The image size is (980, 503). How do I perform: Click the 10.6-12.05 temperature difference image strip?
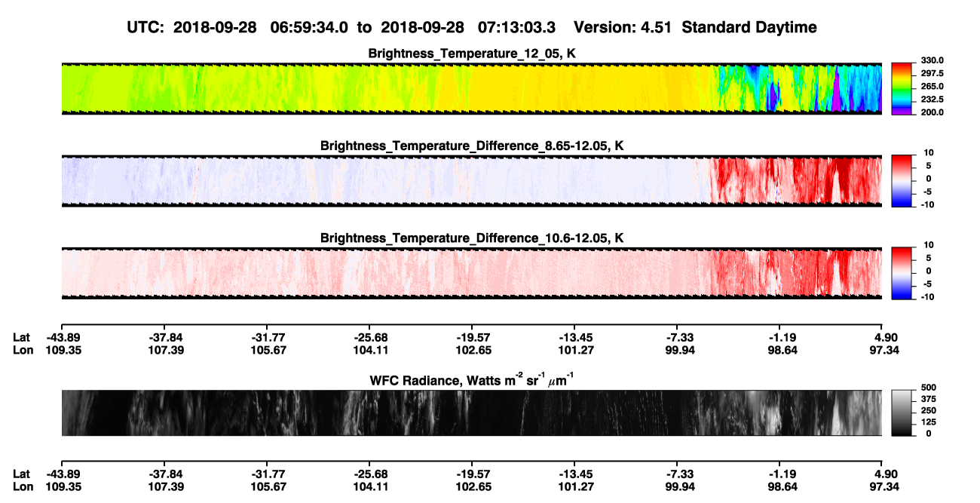472,272
